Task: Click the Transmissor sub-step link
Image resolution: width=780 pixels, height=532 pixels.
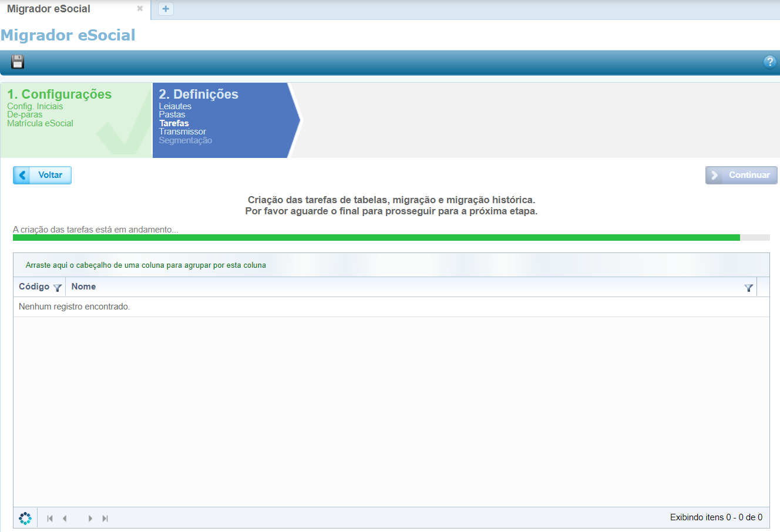Action: pyautogui.click(x=183, y=132)
